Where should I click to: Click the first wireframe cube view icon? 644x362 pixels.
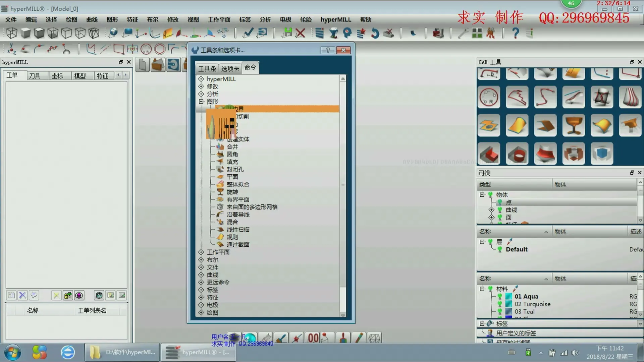click(12, 33)
